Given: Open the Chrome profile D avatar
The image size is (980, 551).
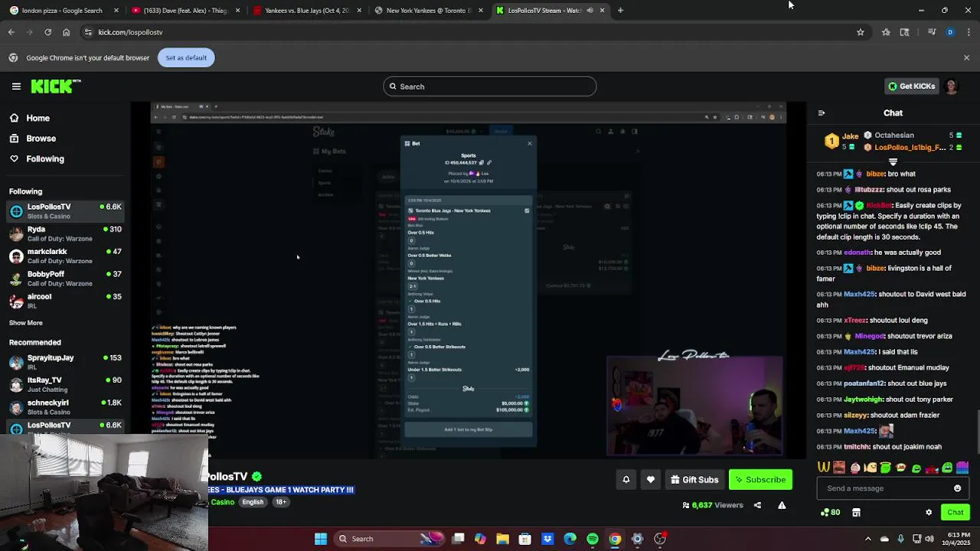Looking at the screenshot, I should pos(950,32).
